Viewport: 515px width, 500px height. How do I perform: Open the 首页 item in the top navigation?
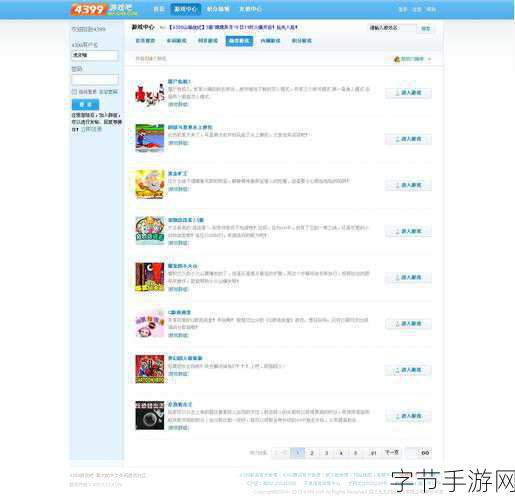pyautogui.click(x=159, y=9)
